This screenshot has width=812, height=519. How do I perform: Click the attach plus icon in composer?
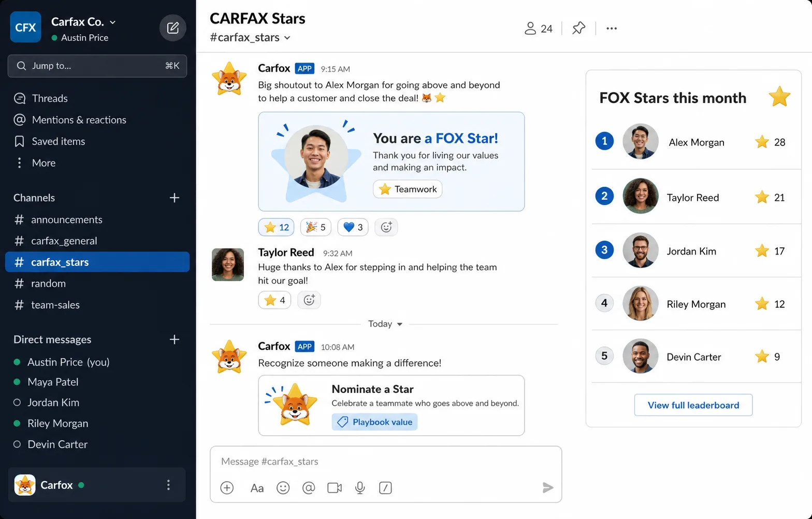(x=227, y=488)
